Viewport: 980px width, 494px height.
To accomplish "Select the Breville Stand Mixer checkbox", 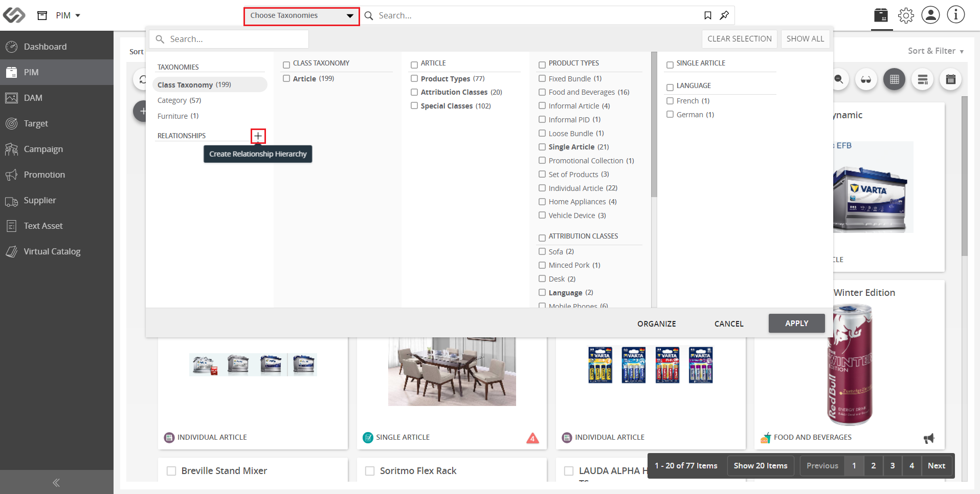I will tap(171, 471).
